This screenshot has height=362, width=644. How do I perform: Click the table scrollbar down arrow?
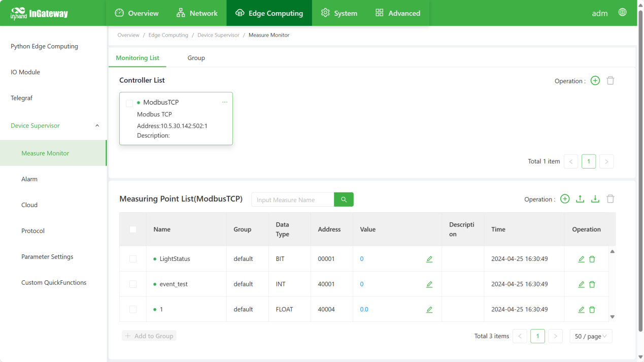pyautogui.click(x=612, y=317)
